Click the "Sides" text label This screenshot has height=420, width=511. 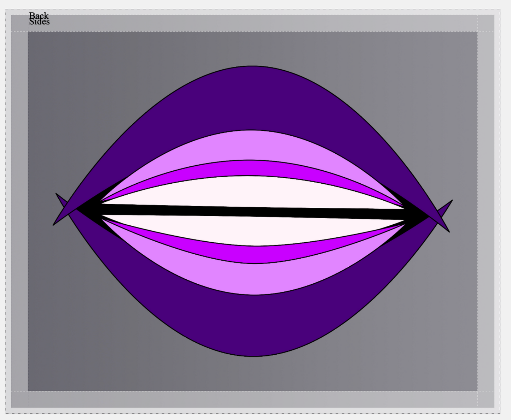[39, 22]
